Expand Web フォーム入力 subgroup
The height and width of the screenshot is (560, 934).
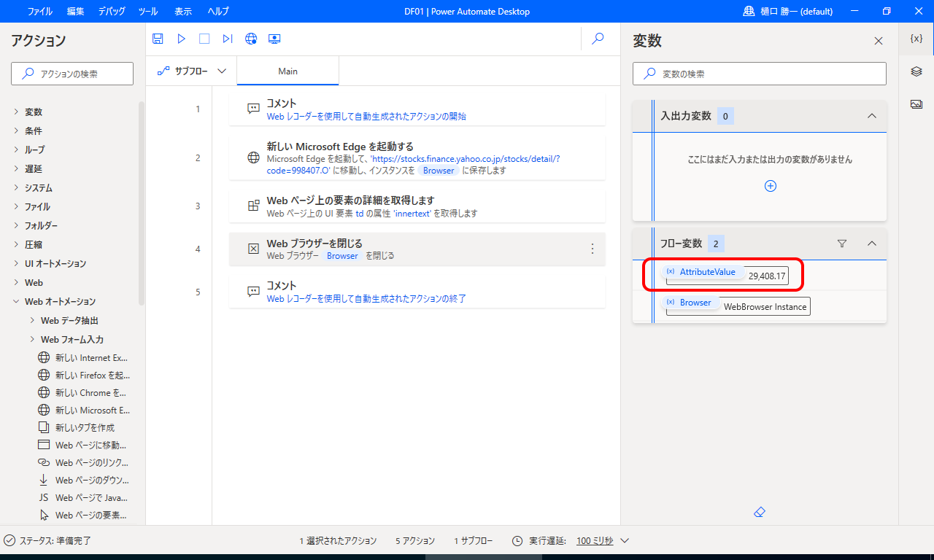(32, 339)
